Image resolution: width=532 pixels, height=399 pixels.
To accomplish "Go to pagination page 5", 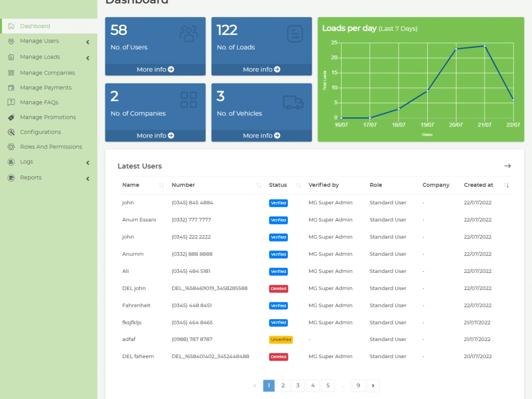I will pos(328,385).
